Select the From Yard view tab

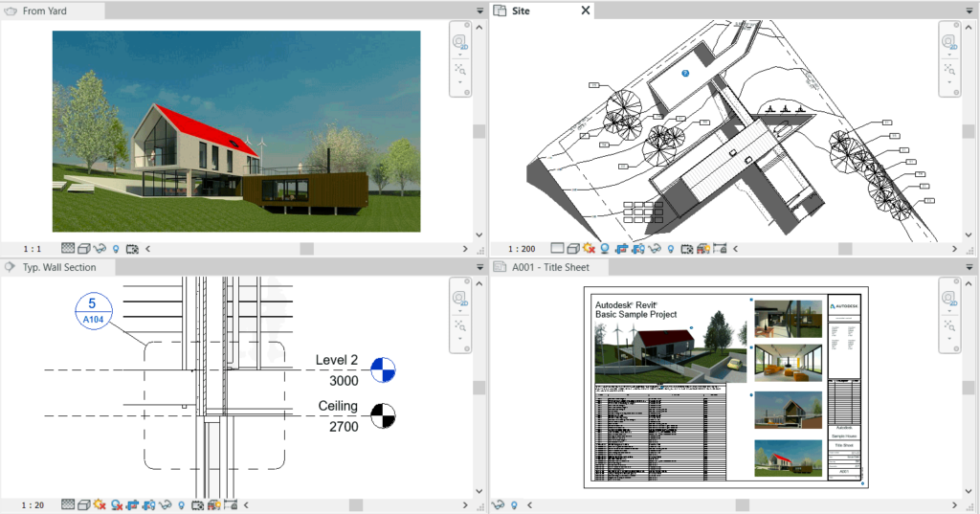(53, 11)
